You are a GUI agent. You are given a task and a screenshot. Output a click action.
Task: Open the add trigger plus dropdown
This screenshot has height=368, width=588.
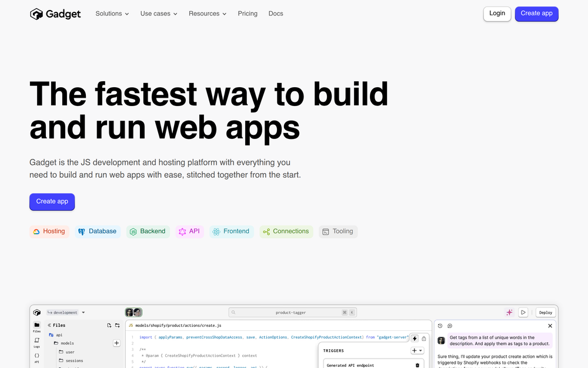417,350
